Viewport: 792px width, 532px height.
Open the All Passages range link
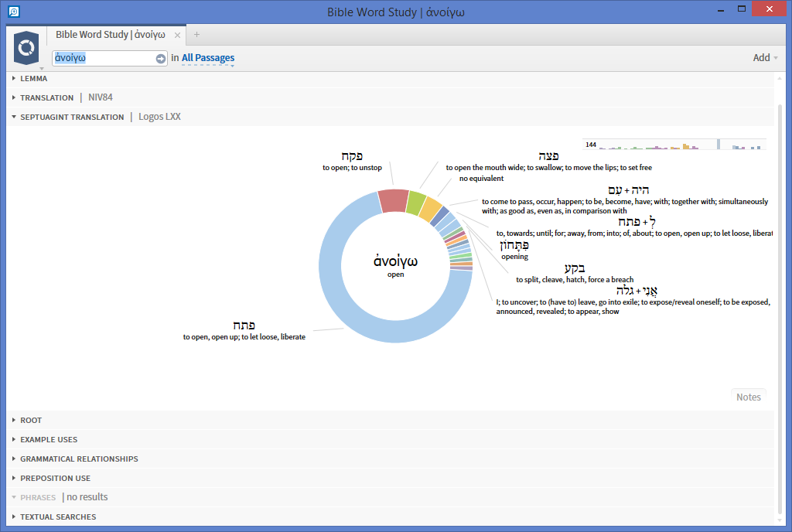[208, 58]
